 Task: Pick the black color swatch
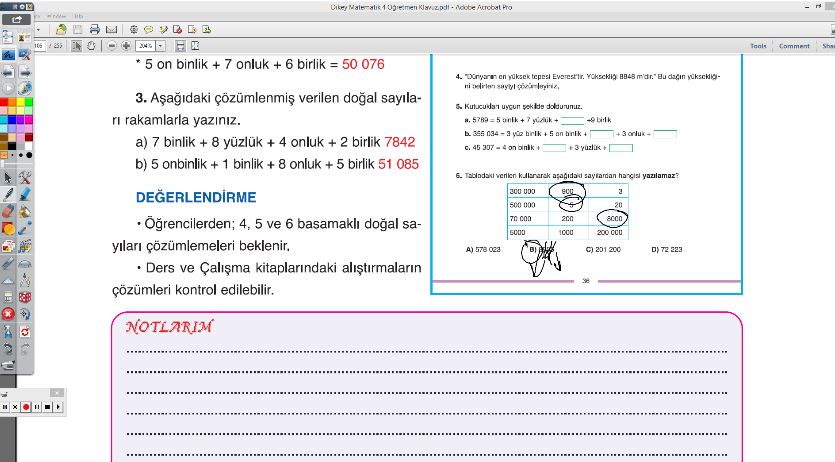pos(12,146)
